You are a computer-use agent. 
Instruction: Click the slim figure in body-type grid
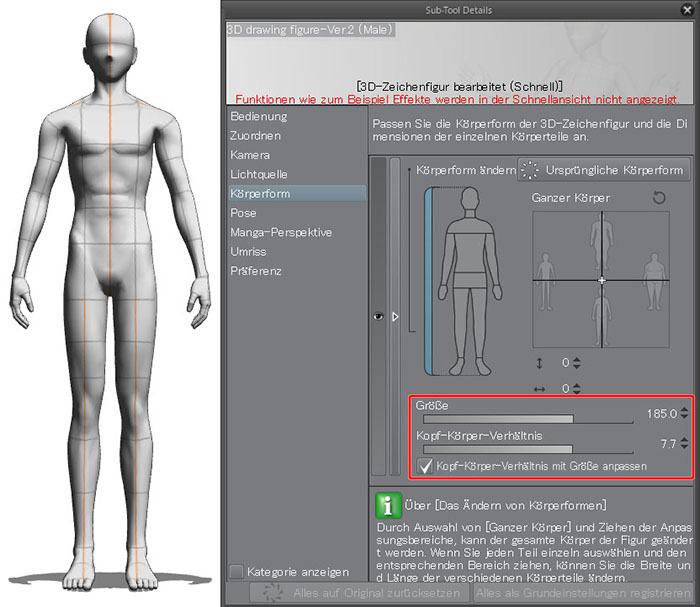pyautogui.click(x=545, y=282)
